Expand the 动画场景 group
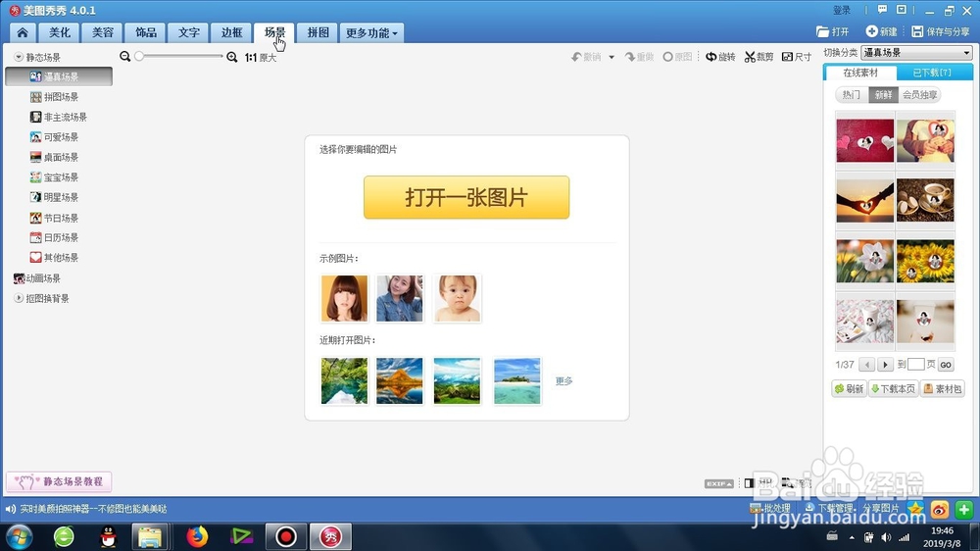Screen dimensions: 980x551 click(37, 278)
